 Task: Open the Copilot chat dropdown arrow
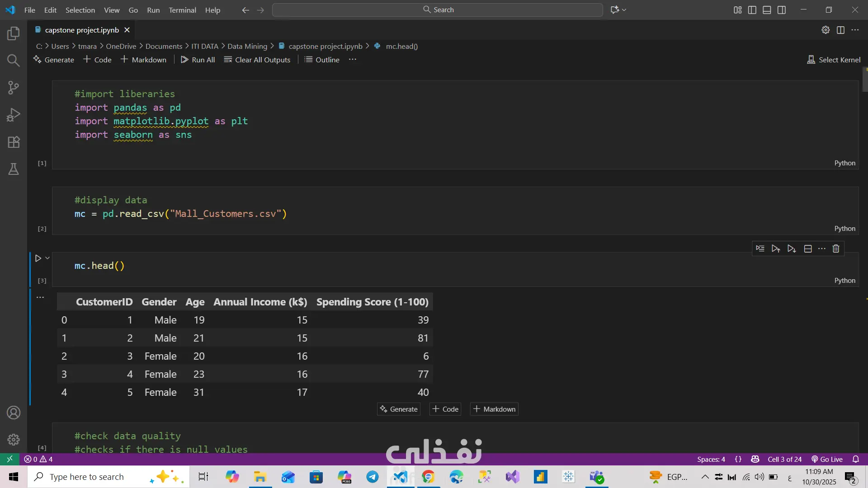[624, 10]
